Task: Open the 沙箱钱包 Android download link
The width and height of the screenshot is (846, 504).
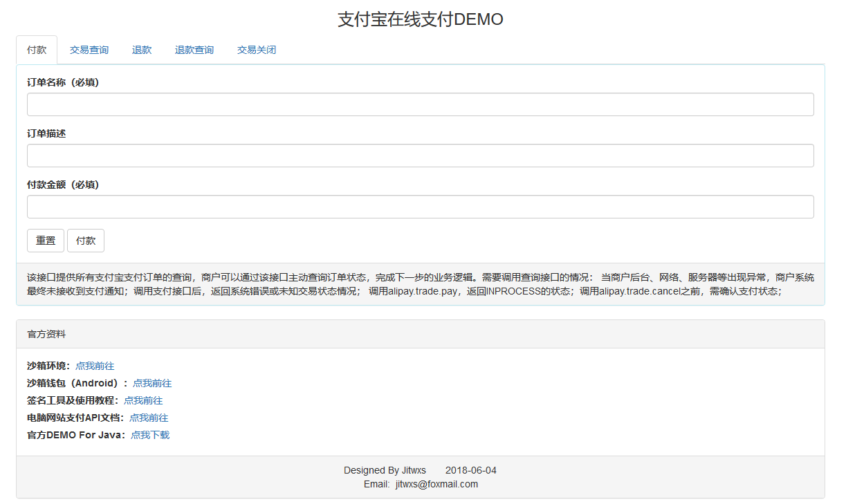Action: point(152,383)
